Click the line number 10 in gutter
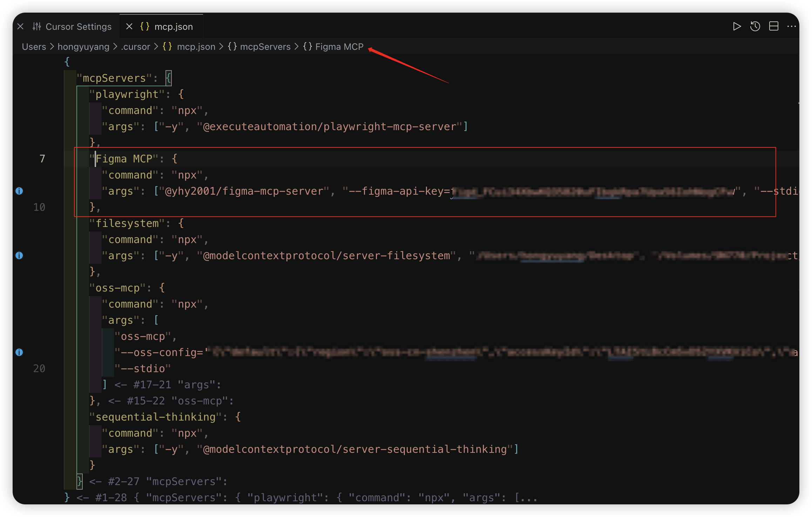 (39, 207)
